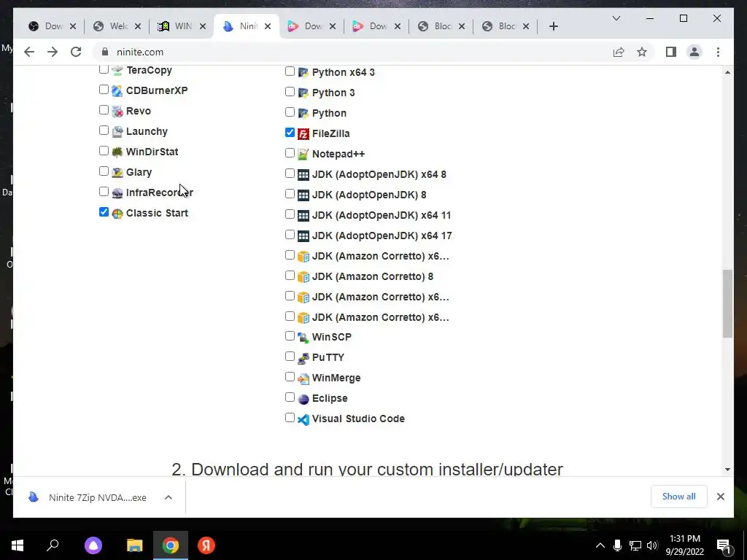
Task: Click the page vertical scrollbar thumb
Action: point(727,304)
